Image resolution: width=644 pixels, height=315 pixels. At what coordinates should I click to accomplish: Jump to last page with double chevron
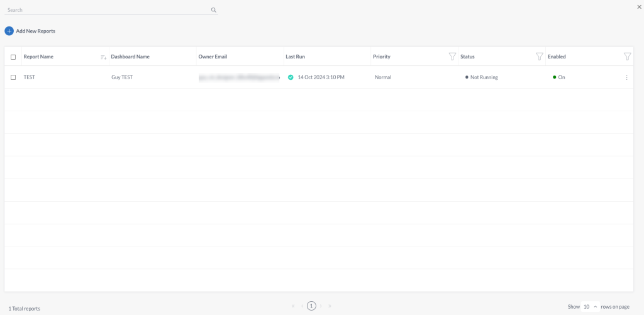[x=330, y=306]
